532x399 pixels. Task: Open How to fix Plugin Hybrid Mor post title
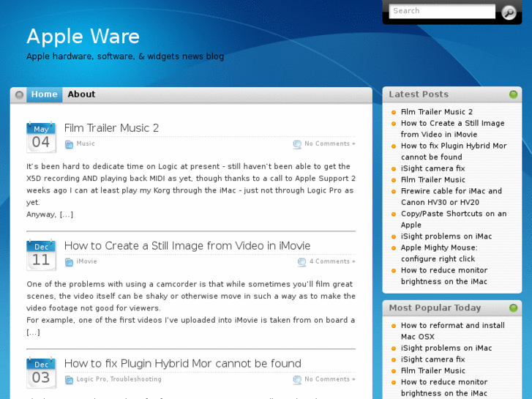pyautogui.click(x=182, y=363)
